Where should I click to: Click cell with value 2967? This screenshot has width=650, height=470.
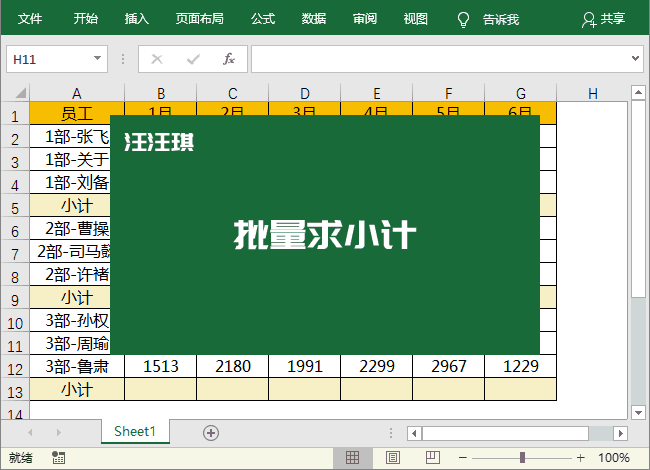tap(449, 366)
